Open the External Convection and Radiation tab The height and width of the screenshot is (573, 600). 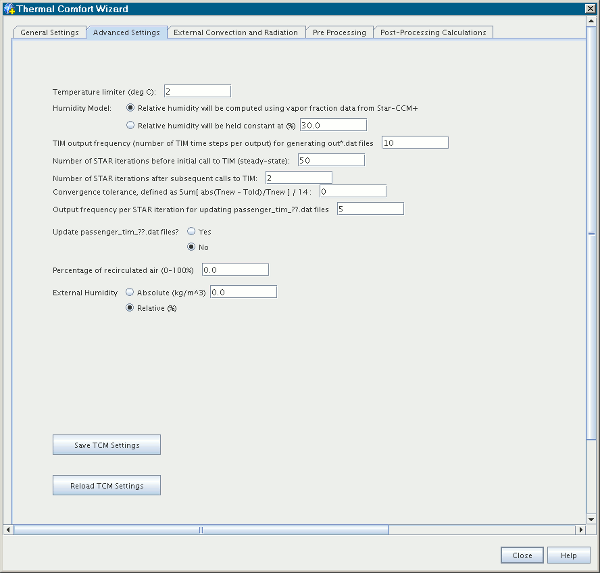click(236, 32)
